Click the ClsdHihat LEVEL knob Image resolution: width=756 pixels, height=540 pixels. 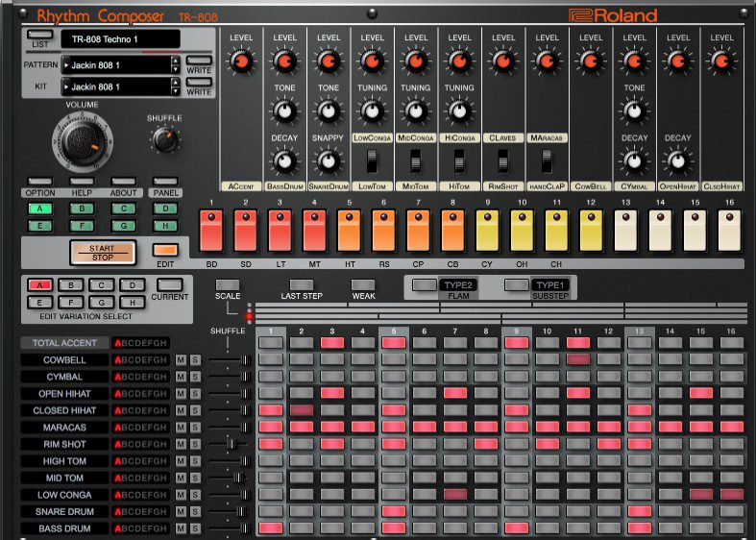(x=721, y=61)
